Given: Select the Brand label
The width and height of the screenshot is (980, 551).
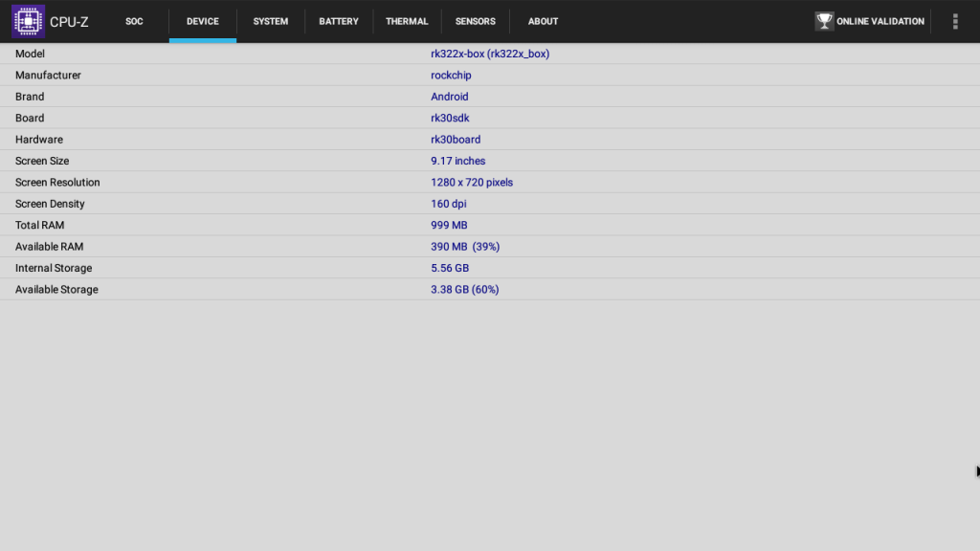Looking at the screenshot, I should pyautogui.click(x=30, y=97).
